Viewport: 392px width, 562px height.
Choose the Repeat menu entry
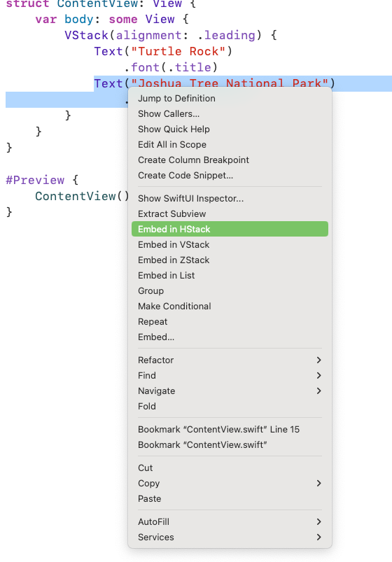tap(230, 321)
